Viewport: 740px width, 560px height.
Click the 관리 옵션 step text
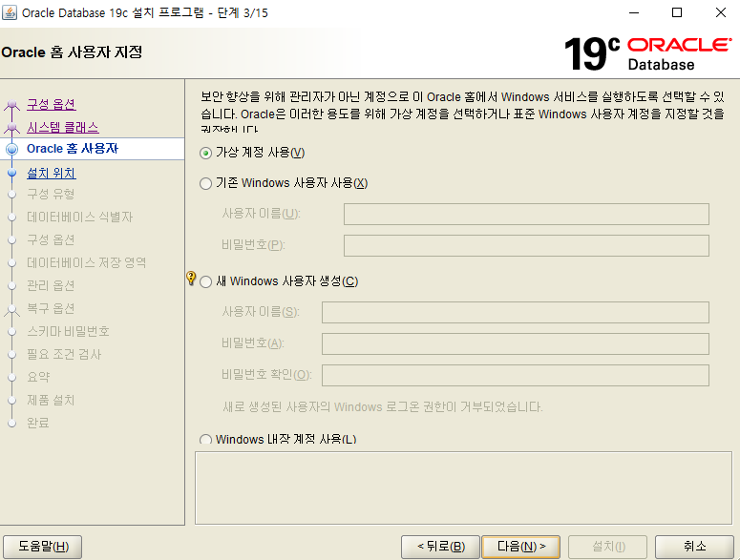(51, 285)
